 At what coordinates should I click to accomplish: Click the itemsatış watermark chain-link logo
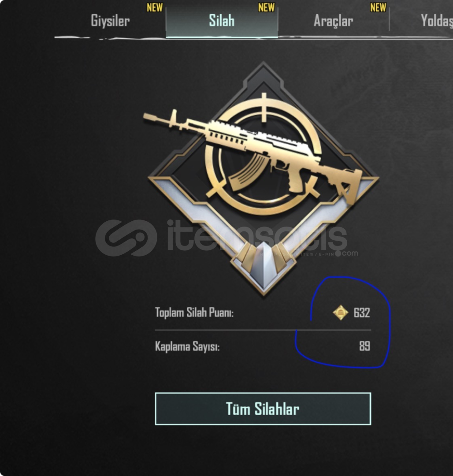coord(126,238)
